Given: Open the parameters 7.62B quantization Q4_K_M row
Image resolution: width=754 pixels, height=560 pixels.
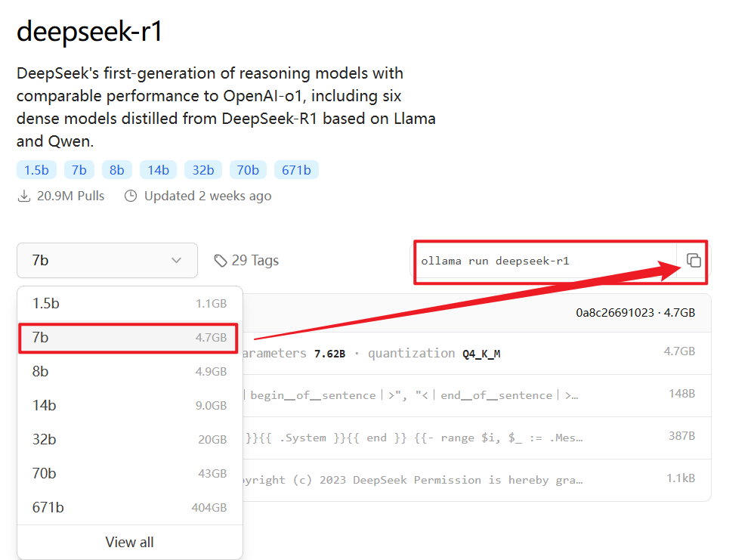Looking at the screenshot, I should pyautogui.click(x=476, y=353).
